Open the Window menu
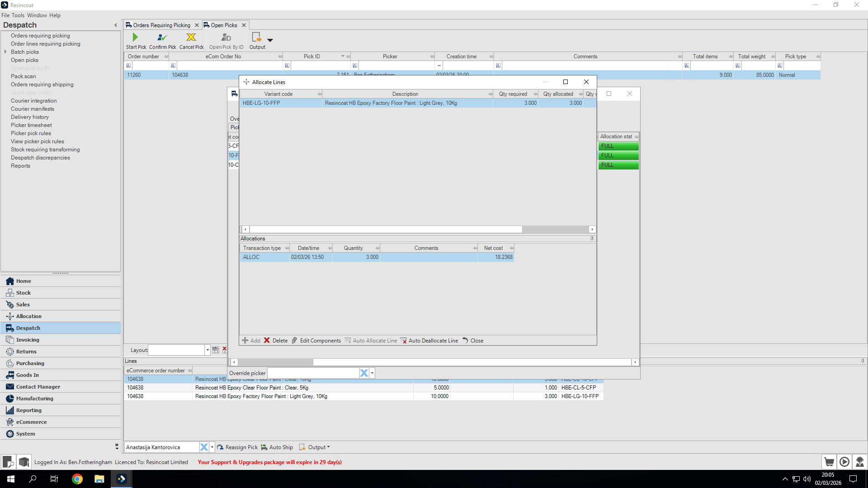 click(x=37, y=15)
